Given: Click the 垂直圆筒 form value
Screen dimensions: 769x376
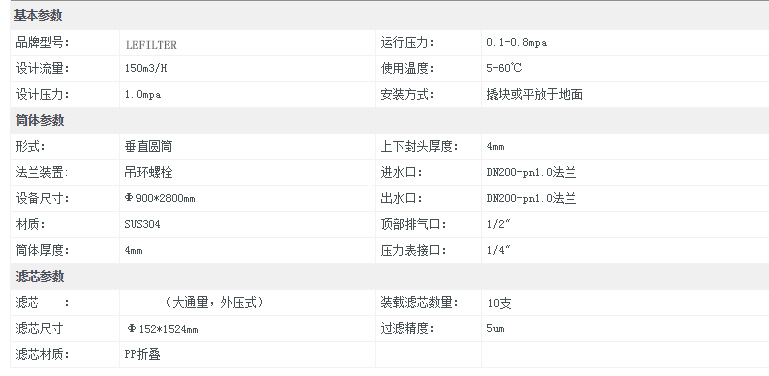Looking at the screenshot, I should (x=149, y=147).
